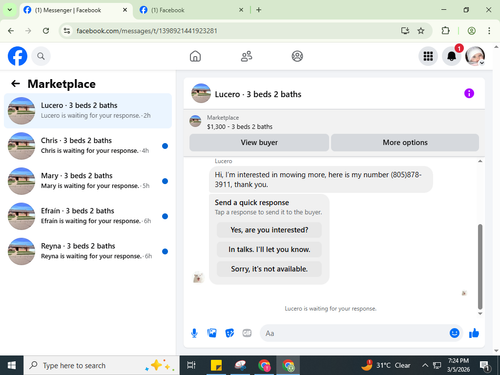Choose a GIF with the GIF icon
500x375 pixels.
247,333
